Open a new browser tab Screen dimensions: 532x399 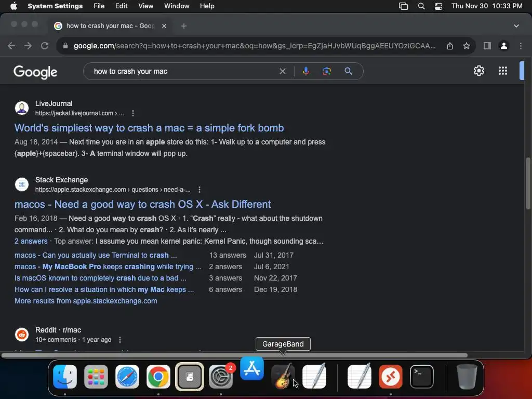point(183,26)
